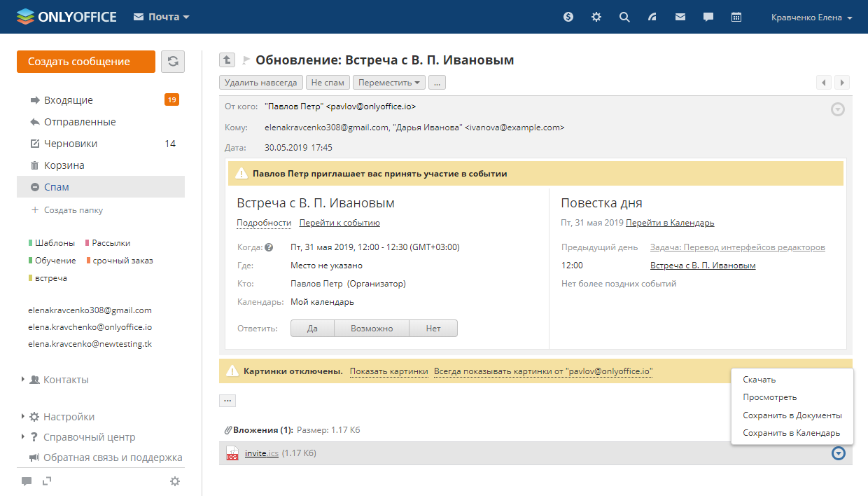Open the search magnifier icon in header

(x=624, y=18)
